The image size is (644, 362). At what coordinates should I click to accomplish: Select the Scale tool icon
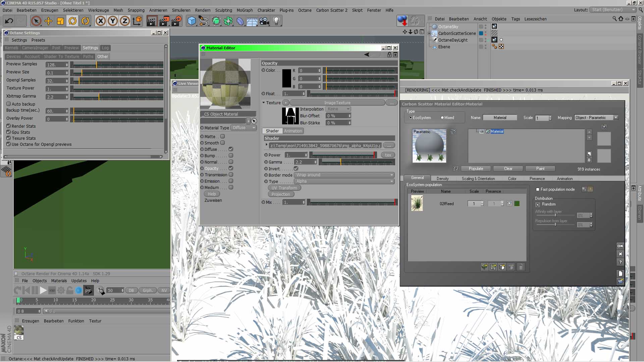(x=60, y=21)
